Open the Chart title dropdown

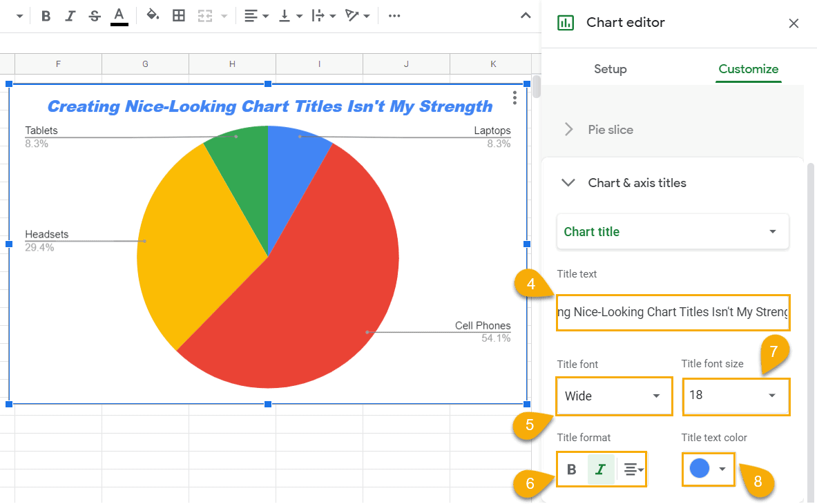[673, 231]
